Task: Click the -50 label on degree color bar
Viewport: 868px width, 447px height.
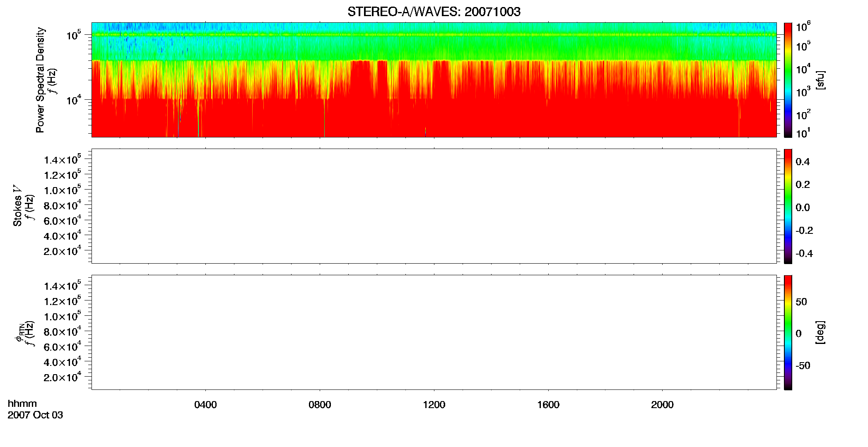Action: tap(803, 365)
